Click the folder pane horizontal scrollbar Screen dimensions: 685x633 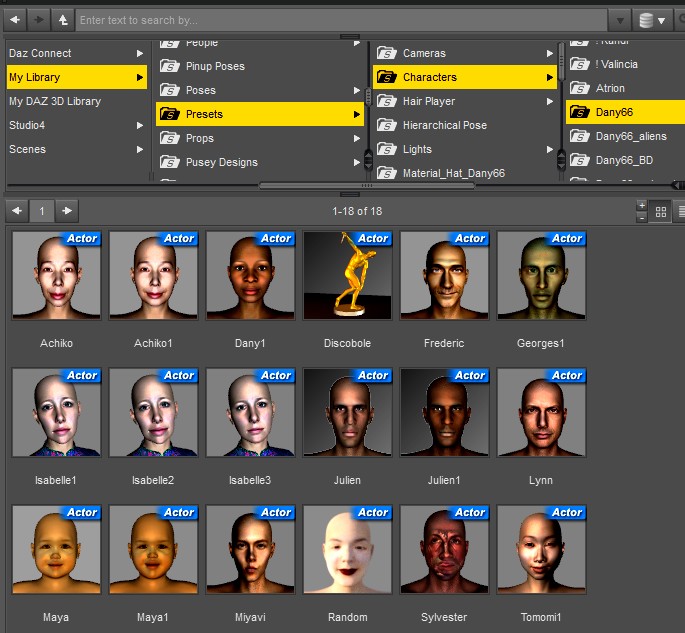[367, 186]
